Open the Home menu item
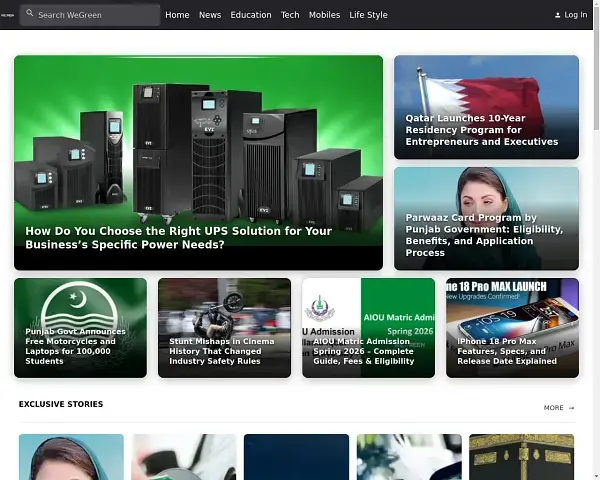This screenshot has width=600, height=480. coord(177,15)
